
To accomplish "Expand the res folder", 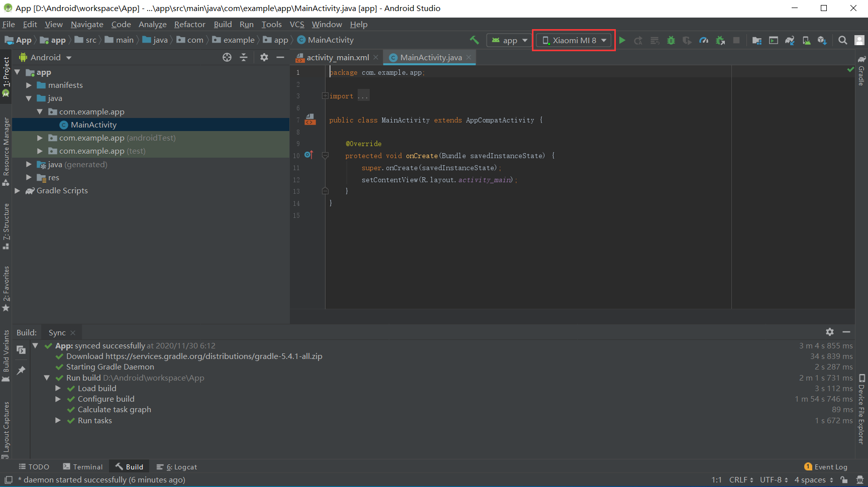I will point(29,177).
